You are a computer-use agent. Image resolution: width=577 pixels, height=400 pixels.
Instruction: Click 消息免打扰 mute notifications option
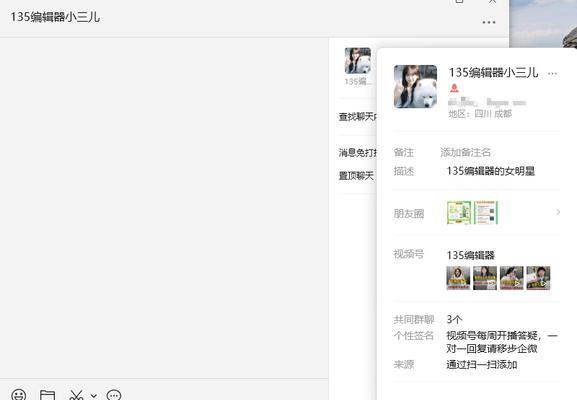[x=358, y=152]
